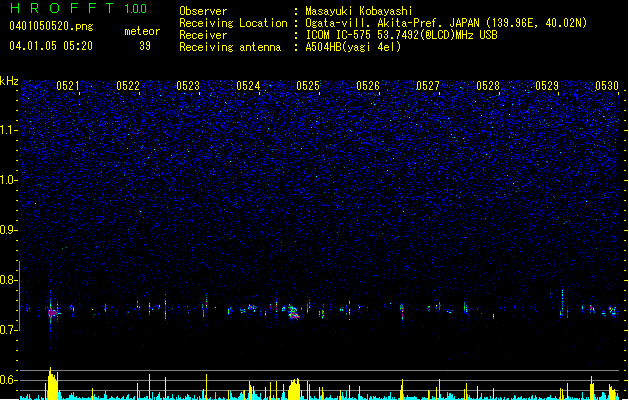629x400 pixels.
Task: Click the Receiving antenna label
Action: pos(230,47)
